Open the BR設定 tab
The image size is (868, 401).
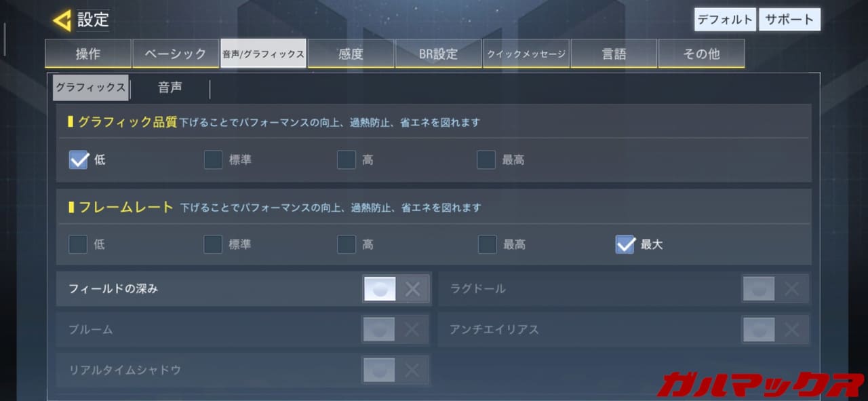click(x=439, y=54)
